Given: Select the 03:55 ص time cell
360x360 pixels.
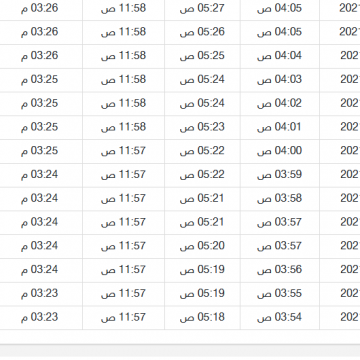Looking at the screenshot, I should (280, 294).
